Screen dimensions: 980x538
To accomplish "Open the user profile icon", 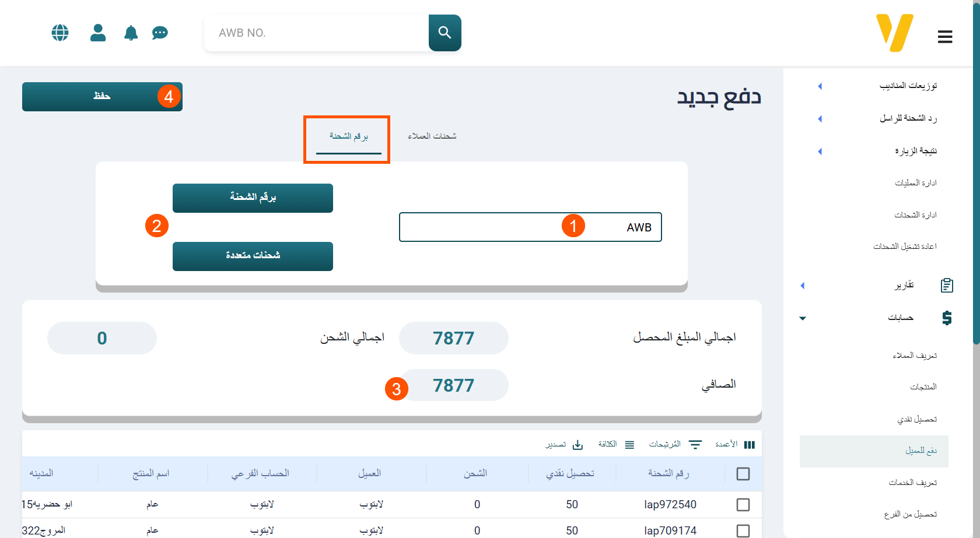I will click(98, 33).
